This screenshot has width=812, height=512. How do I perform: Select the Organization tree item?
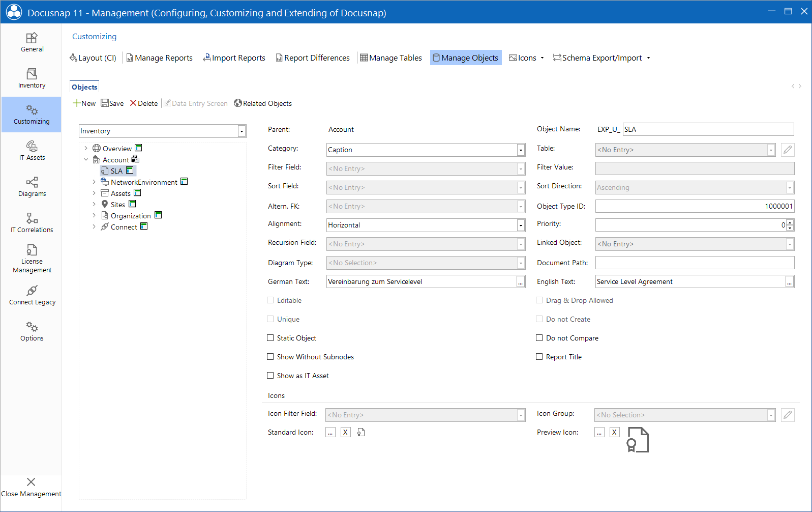click(x=131, y=216)
